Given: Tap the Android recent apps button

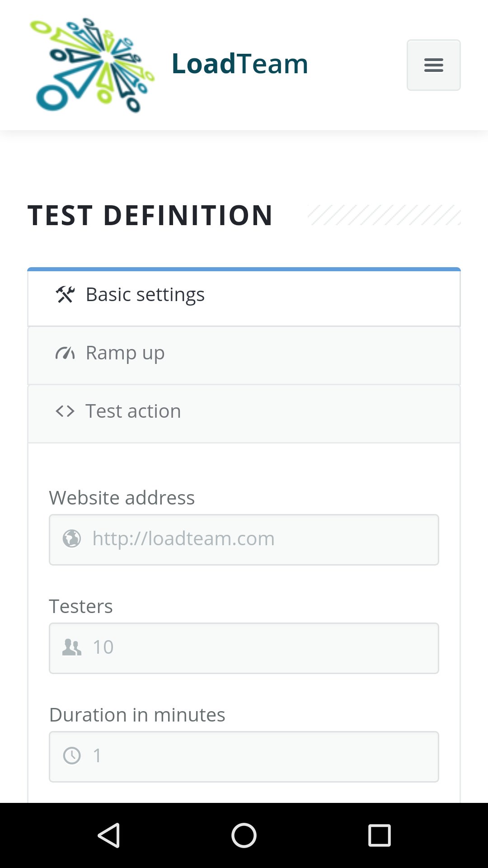Looking at the screenshot, I should (x=379, y=835).
